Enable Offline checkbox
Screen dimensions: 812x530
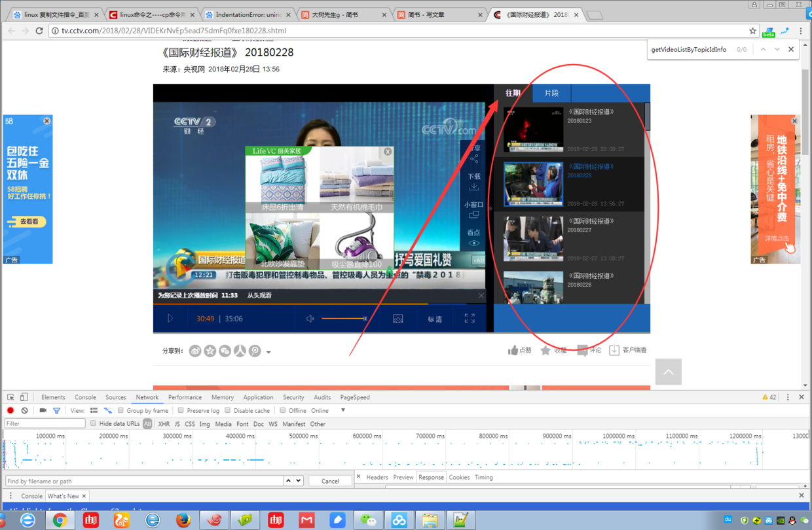pos(283,410)
